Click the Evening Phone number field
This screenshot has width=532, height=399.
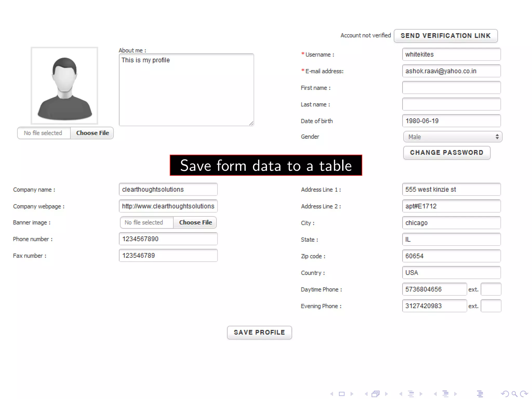coord(435,306)
